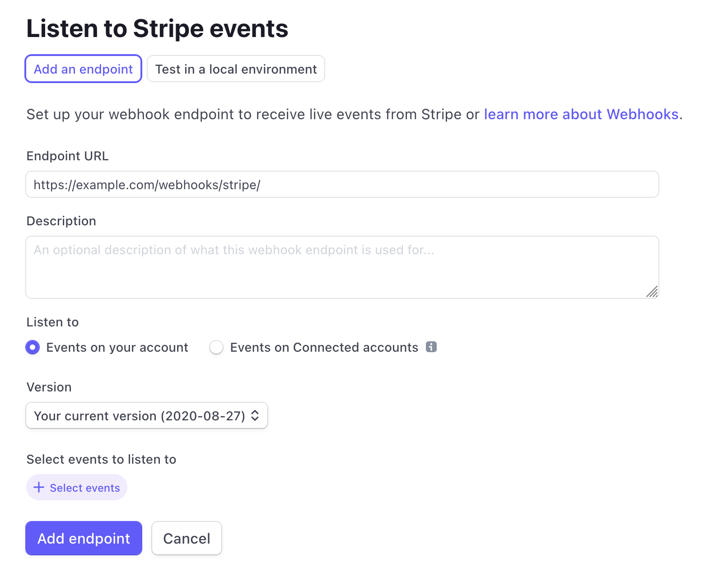728x577 pixels.
Task: Click the Endpoint URL label
Action: [68, 156]
